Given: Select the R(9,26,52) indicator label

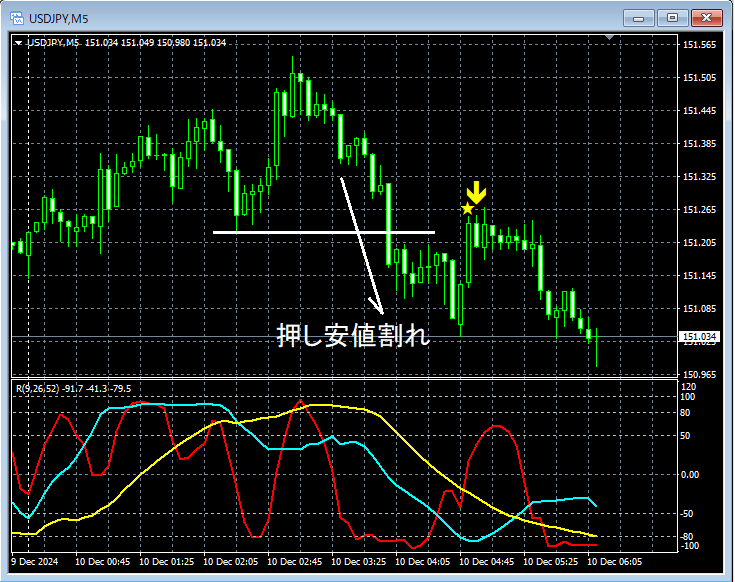Looking at the screenshot, I should tap(74, 388).
